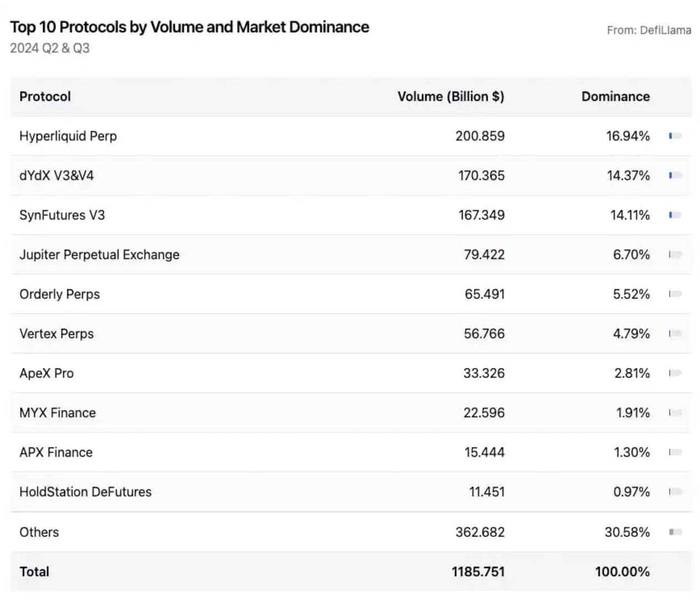Select the ApeX Pro protocol name
Image resolution: width=700 pixels, height=605 pixels.
[x=47, y=373]
